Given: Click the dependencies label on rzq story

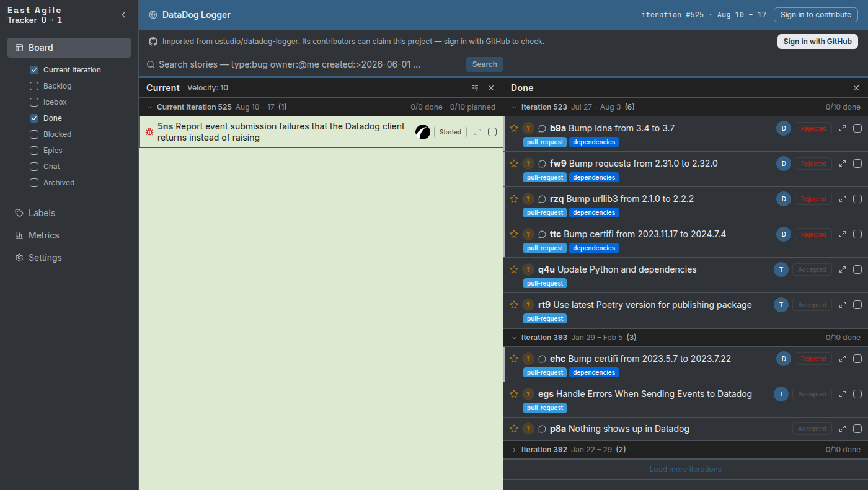Looking at the screenshot, I should (593, 212).
